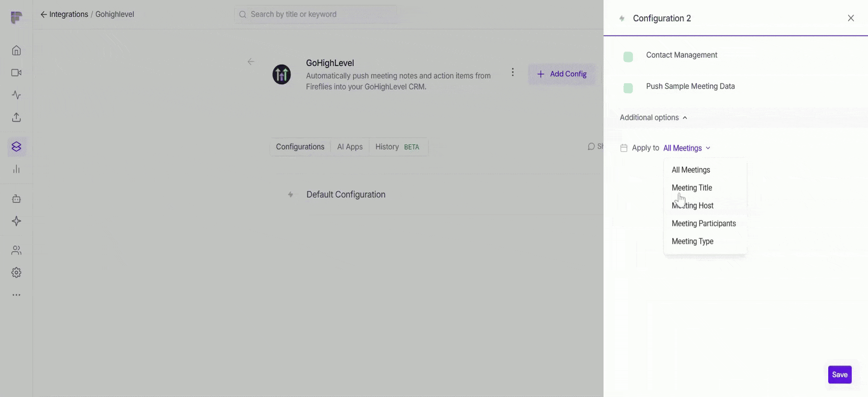This screenshot has height=397, width=868.
Task: Close the Configuration 2 panel
Action: coord(851,18)
